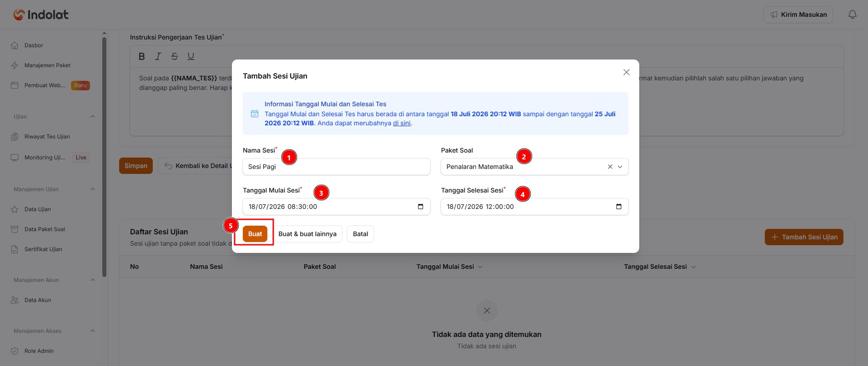Click the Data Akun users icon
The height and width of the screenshot is (366, 868).
[15, 300]
